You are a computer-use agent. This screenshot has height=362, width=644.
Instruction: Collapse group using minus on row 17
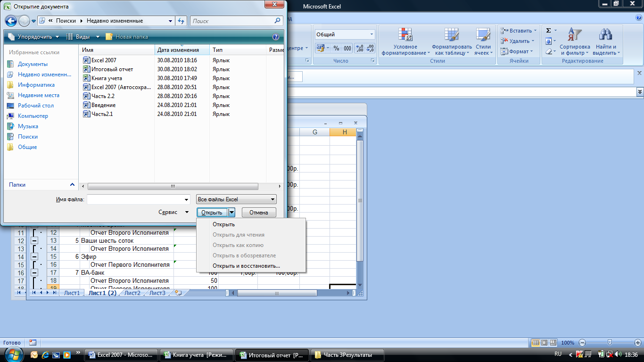34,272
